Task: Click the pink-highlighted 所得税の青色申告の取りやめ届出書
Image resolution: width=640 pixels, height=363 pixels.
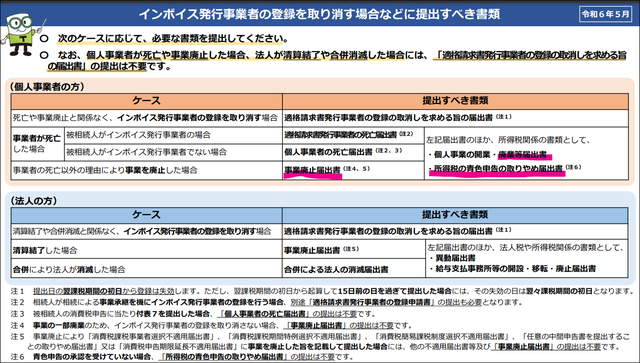Action: [x=498, y=168]
